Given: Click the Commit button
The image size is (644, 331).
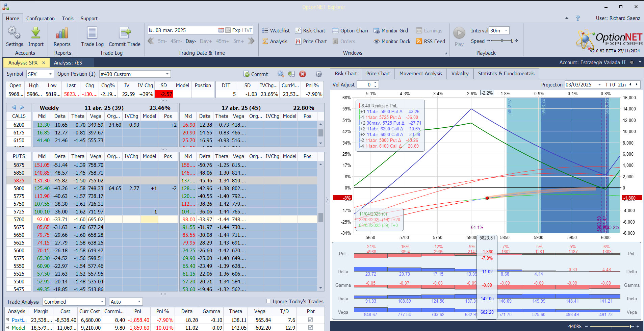Looking at the screenshot, I should point(256,74).
